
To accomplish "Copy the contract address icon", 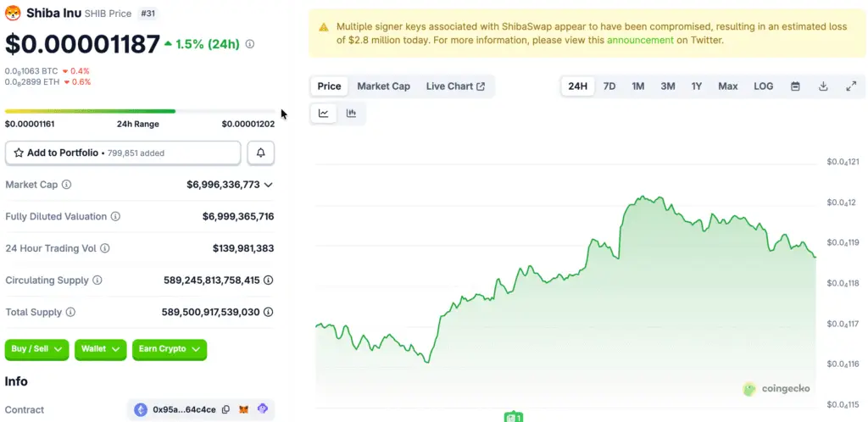I will pos(225,410).
